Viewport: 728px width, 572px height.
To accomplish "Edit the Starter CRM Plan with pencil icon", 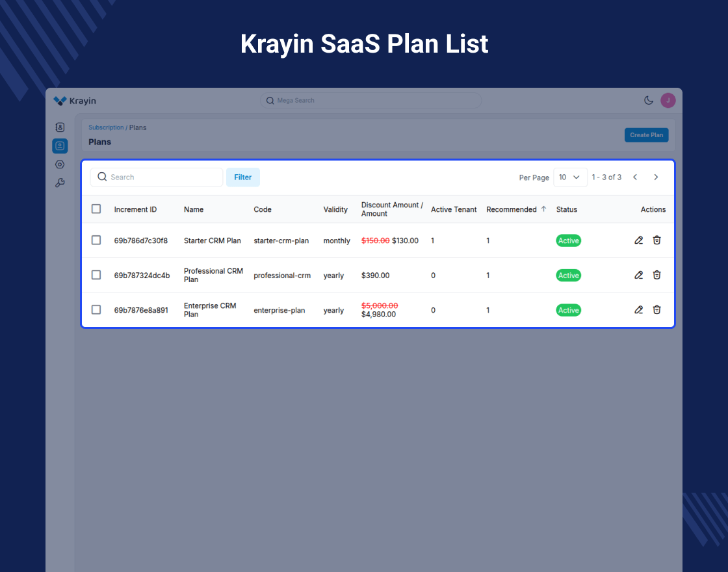I will coord(638,240).
